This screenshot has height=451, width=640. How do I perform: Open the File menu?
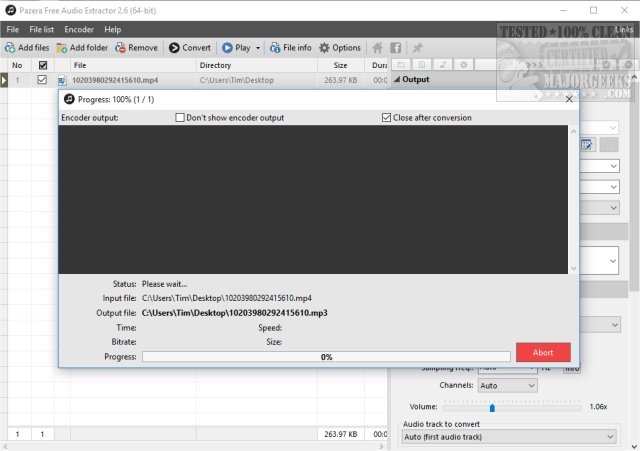tap(13, 29)
